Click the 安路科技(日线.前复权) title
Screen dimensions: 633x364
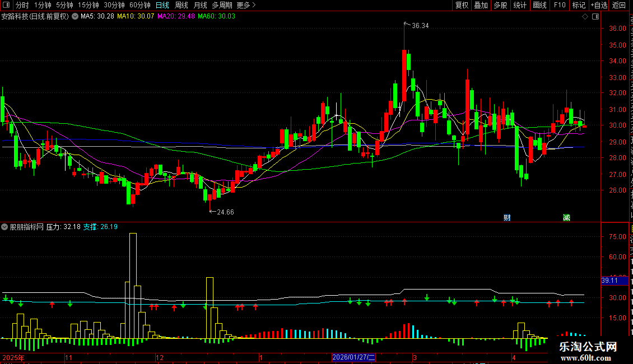pos(35,17)
